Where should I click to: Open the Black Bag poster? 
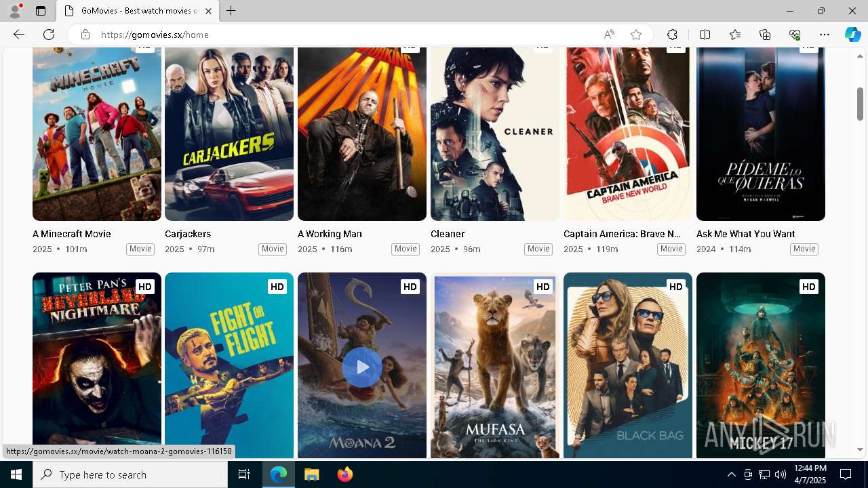pyautogui.click(x=628, y=366)
